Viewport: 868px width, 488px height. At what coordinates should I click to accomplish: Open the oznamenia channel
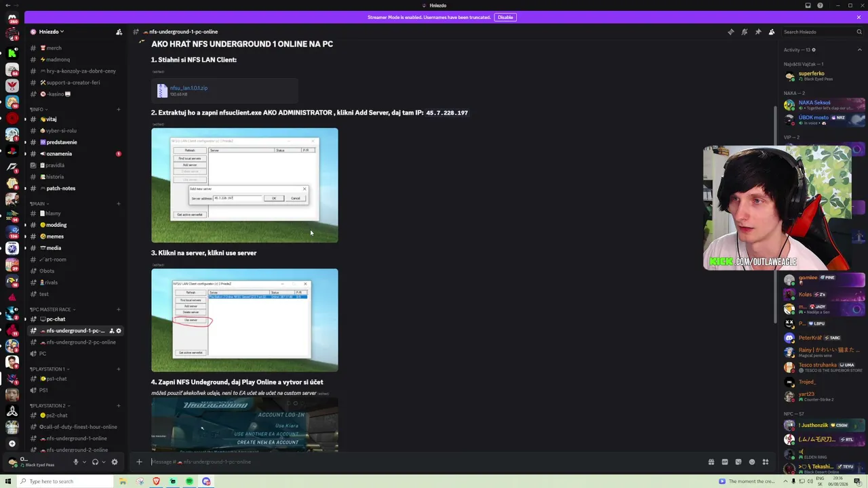[x=76, y=154]
